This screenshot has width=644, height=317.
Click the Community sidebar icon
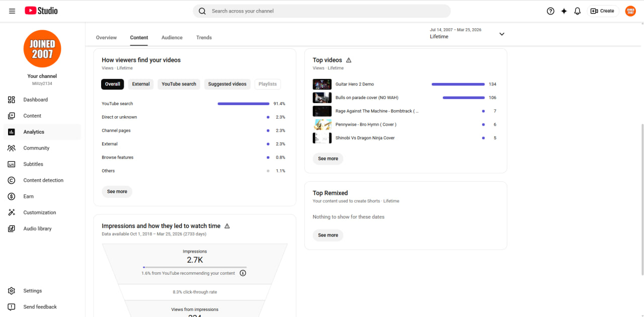(x=12, y=148)
